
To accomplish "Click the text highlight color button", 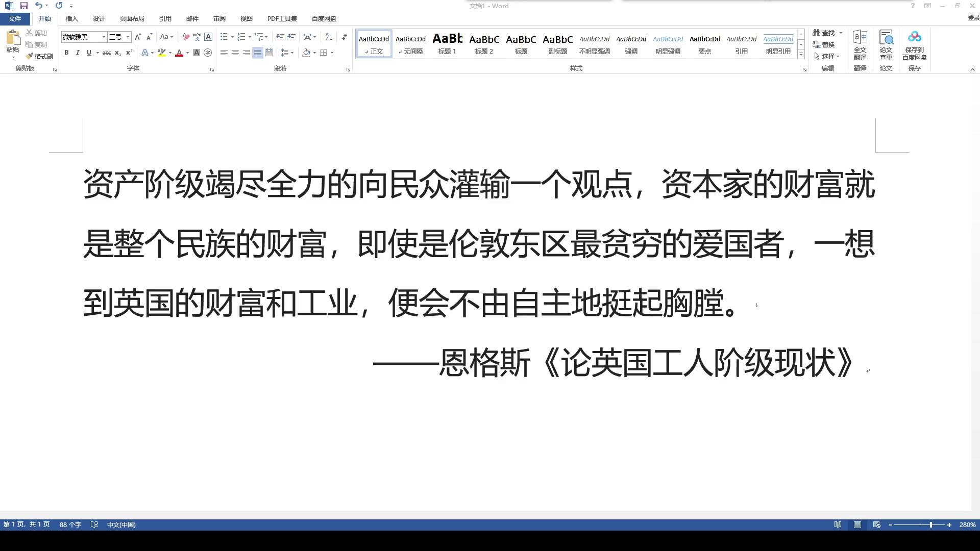I will pyautogui.click(x=162, y=53).
